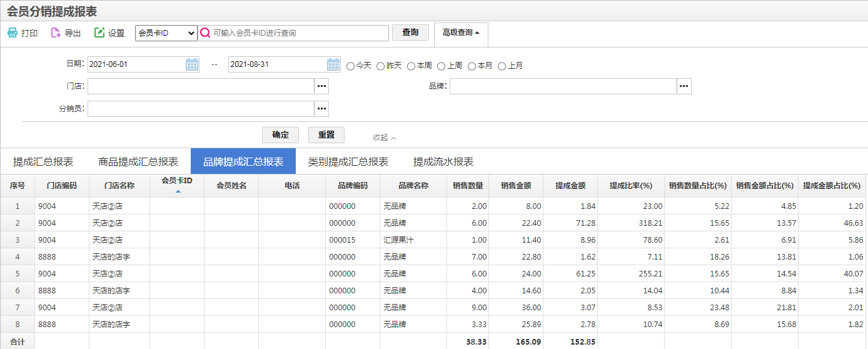Select the 汇源果汁 brand cell

[413, 240]
